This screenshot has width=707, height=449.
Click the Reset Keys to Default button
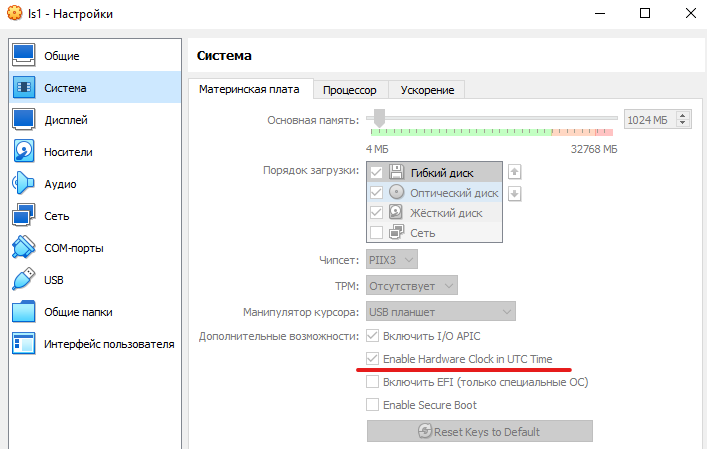pos(480,432)
